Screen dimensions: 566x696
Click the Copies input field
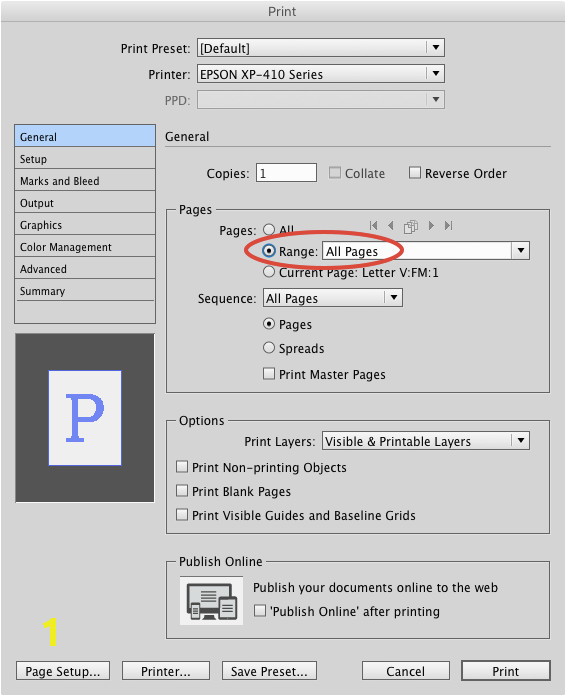pyautogui.click(x=286, y=173)
